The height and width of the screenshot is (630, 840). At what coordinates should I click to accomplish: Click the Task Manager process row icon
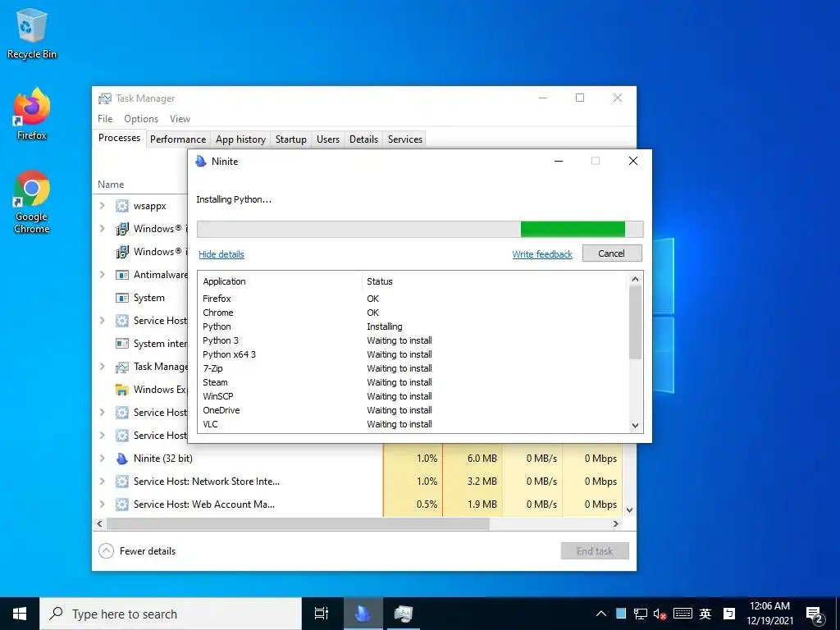pyautogui.click(x=122, y=367)
